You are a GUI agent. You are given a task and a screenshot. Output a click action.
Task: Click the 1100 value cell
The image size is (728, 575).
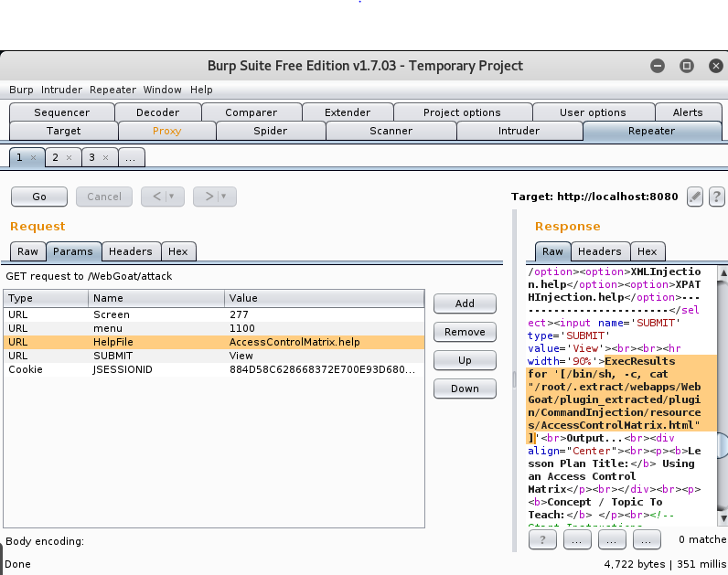coord(325,328)
